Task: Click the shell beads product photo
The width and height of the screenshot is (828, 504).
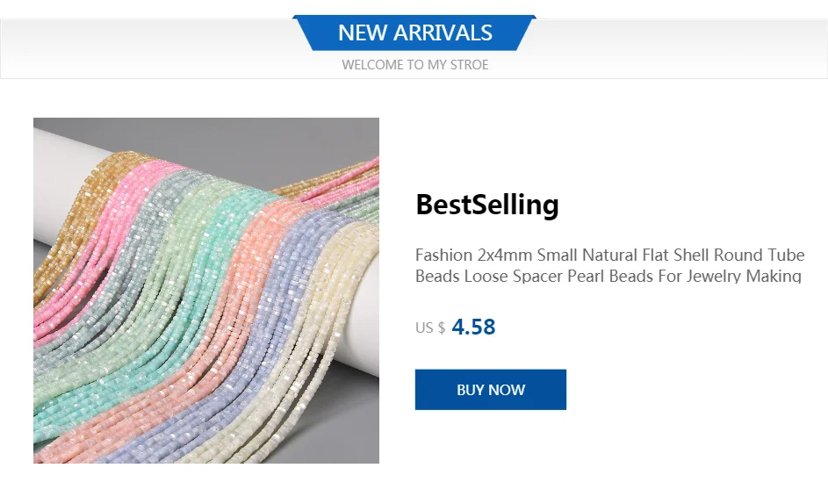Action: point(206,291)
